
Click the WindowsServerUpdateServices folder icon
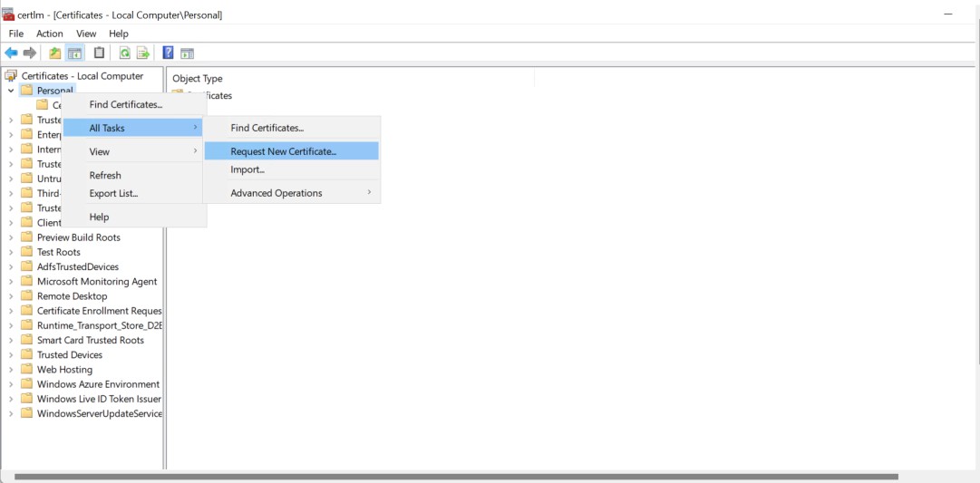tap(26, 413)
